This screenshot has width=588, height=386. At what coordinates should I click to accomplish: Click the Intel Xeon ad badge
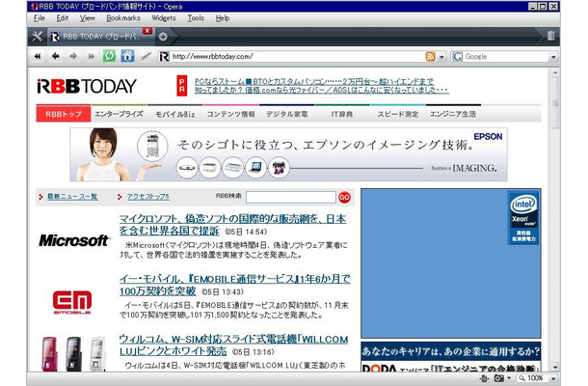pos(523,218)
